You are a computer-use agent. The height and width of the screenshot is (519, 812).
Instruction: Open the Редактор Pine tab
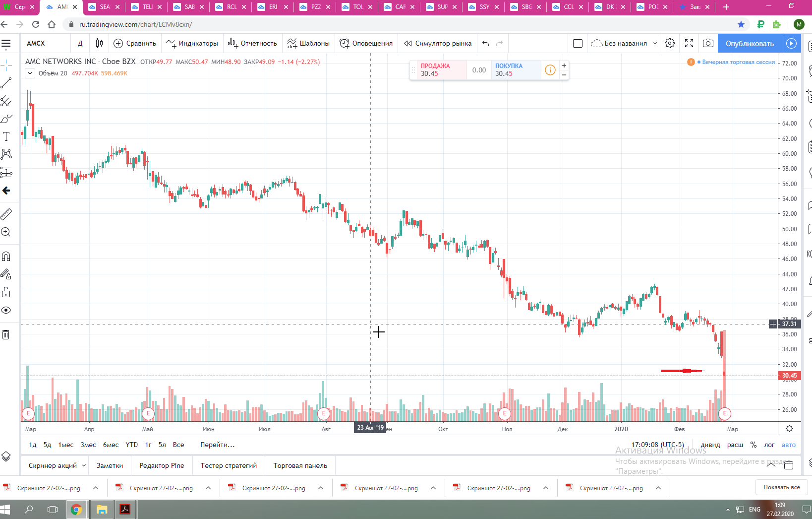(x=162, y=465)
